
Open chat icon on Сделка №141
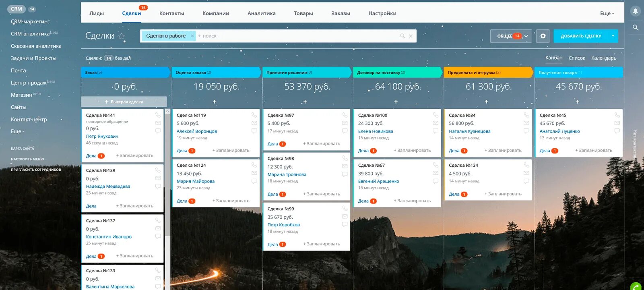tap(158, 131)
